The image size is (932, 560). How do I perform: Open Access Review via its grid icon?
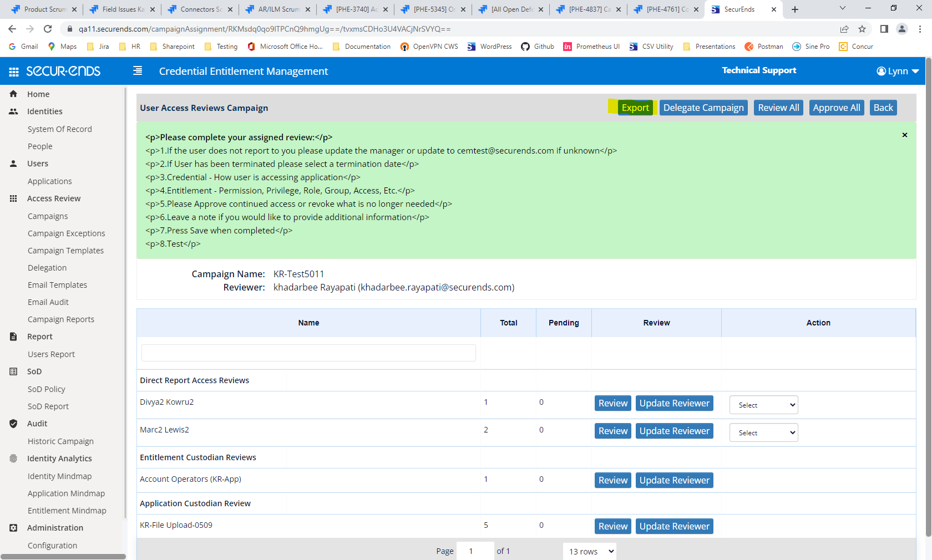[13, 198]
